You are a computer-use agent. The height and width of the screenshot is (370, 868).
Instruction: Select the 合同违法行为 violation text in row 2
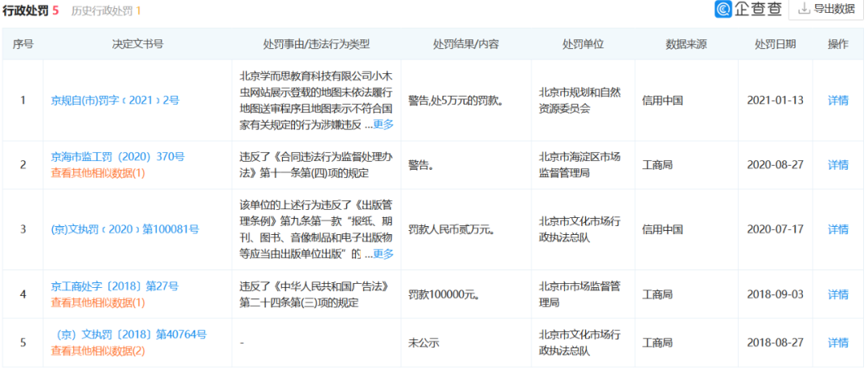pos(317,165)
